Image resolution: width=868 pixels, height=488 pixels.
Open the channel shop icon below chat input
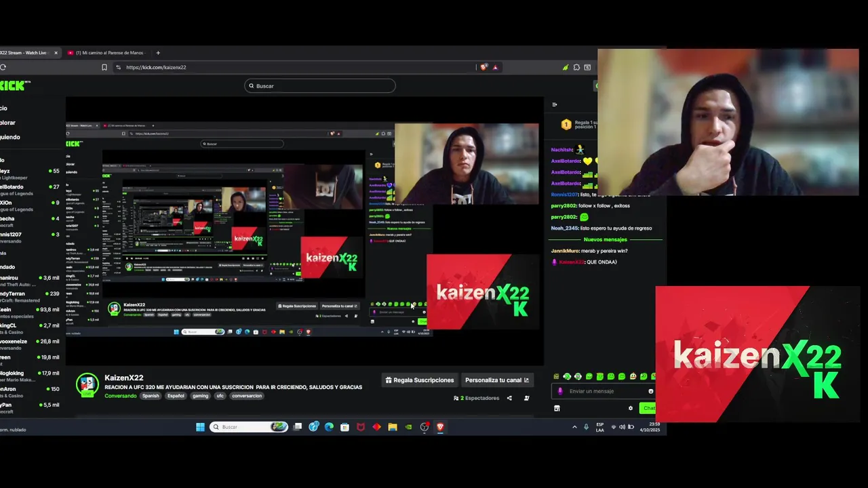coord(557,408)
